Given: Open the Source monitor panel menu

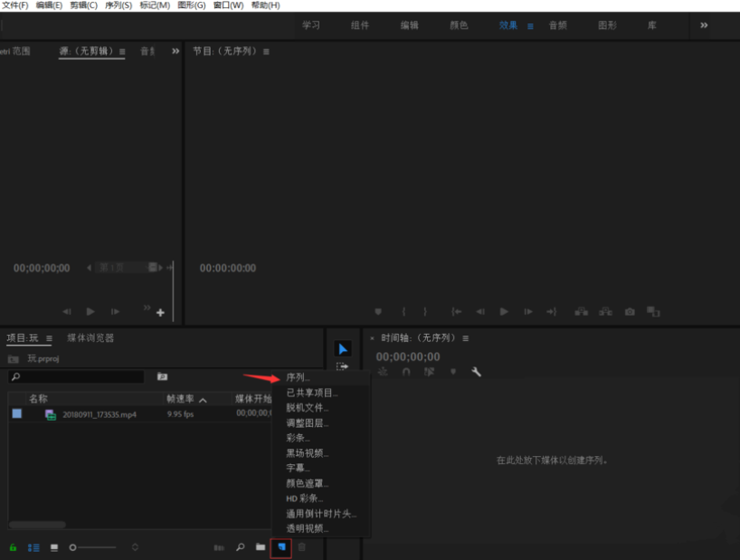Looking at the screenshot, I should [120, 52].
